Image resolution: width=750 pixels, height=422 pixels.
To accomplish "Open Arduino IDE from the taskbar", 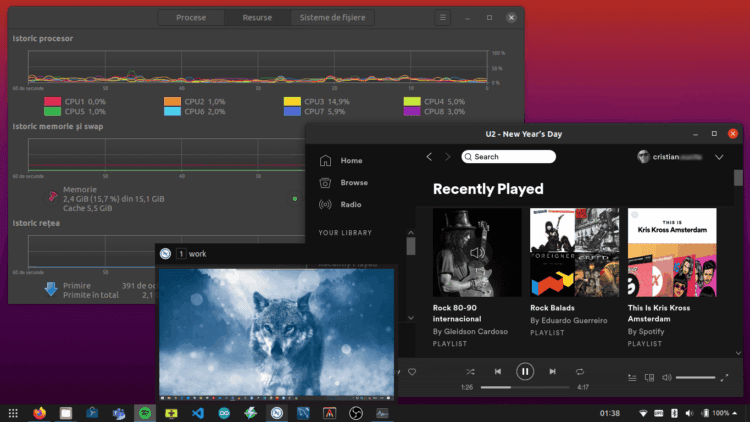I will point(224,413).
